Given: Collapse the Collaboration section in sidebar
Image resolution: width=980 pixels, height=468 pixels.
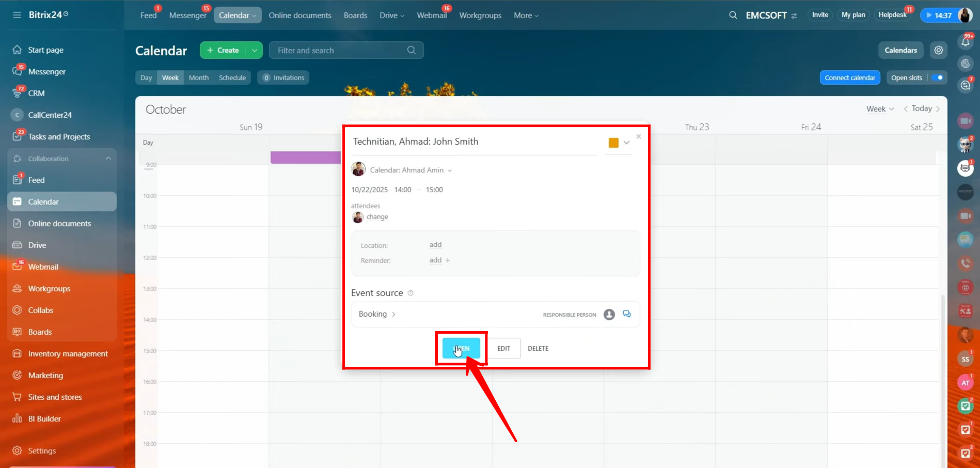Looking at the screenshot, I should (108, 159).
